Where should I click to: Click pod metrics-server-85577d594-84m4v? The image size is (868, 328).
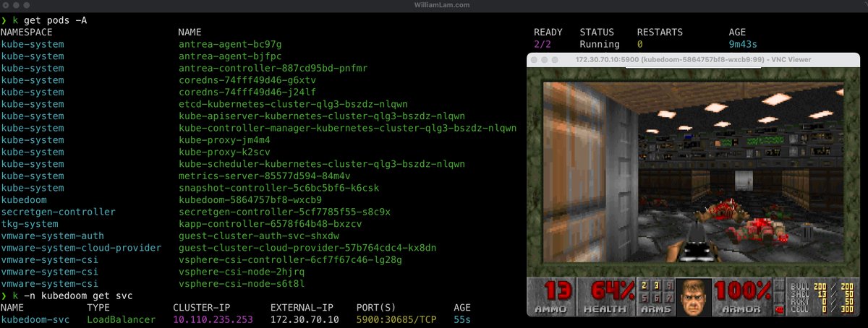coord(265,176)
